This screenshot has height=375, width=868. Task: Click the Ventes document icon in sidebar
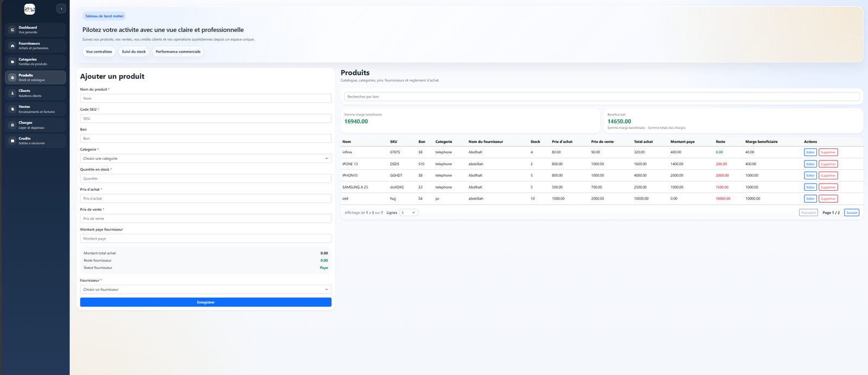12,109
